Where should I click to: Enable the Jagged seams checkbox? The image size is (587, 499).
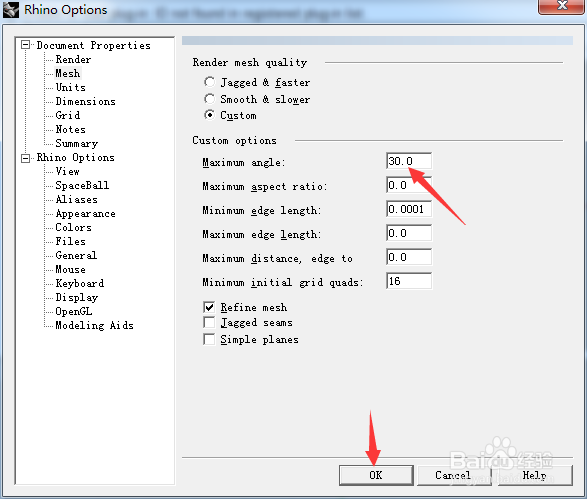[209, 322]
